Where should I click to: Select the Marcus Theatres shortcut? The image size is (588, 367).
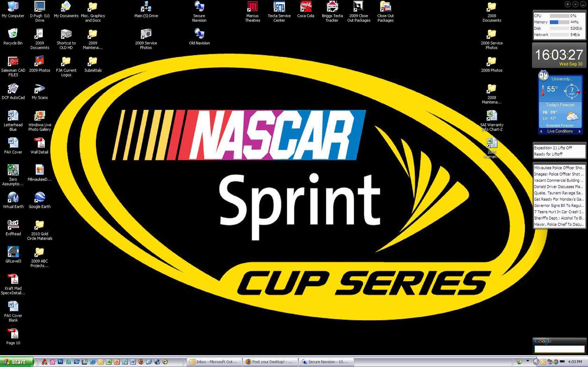click(x=253, y=12)
